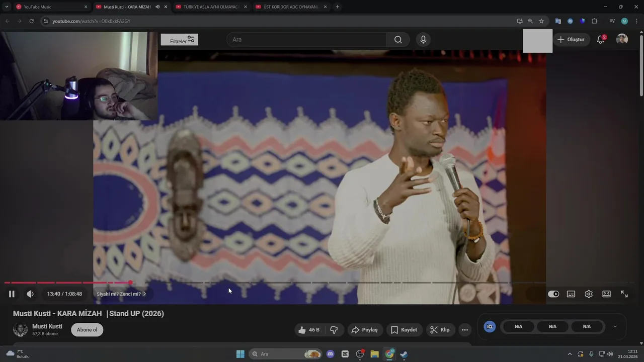Open CapCut from the taskbar
This screenshot has height=362, width=644.
tap(345, 354)
